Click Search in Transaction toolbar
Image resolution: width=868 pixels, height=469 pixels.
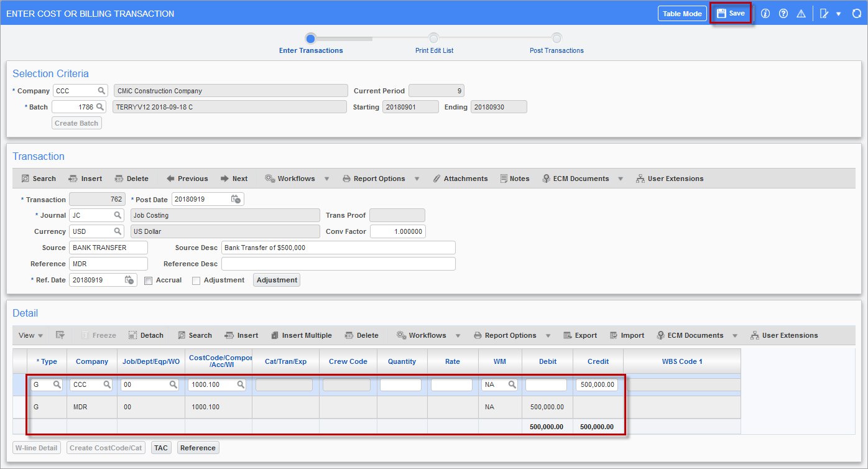[39, 179]
